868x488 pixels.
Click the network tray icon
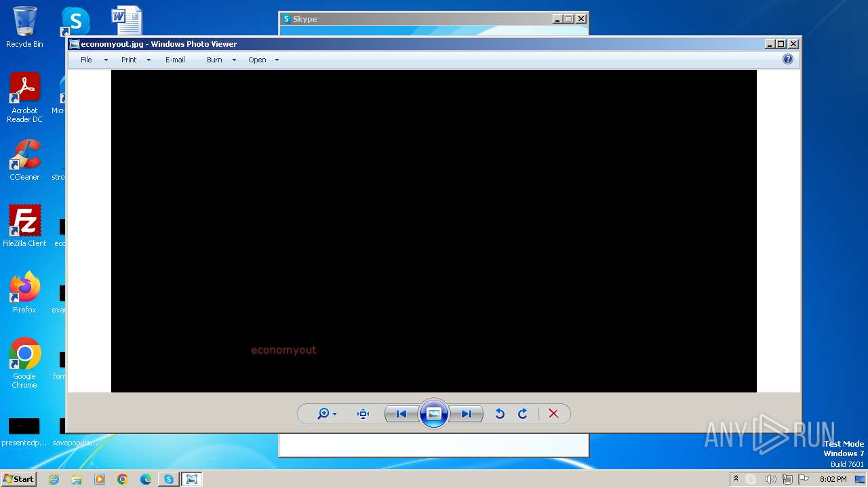point(787,479)
